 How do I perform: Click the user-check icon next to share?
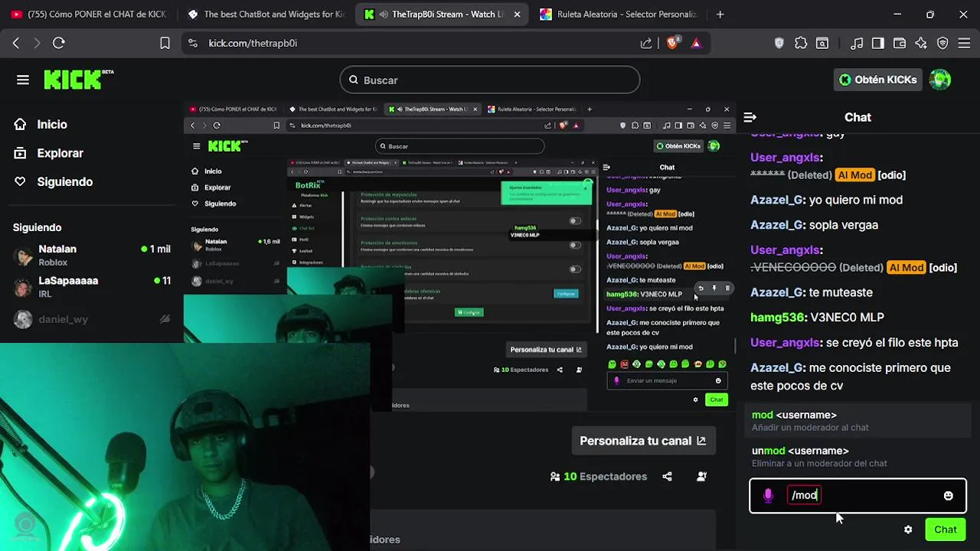[701, 476]
